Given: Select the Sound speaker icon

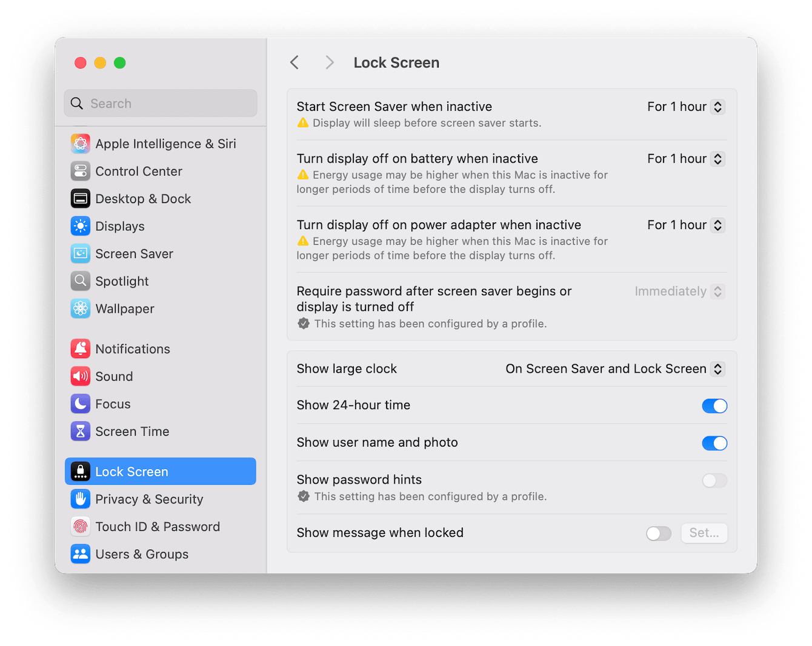Looking at the screenshot, I should (x=81, y=376).
